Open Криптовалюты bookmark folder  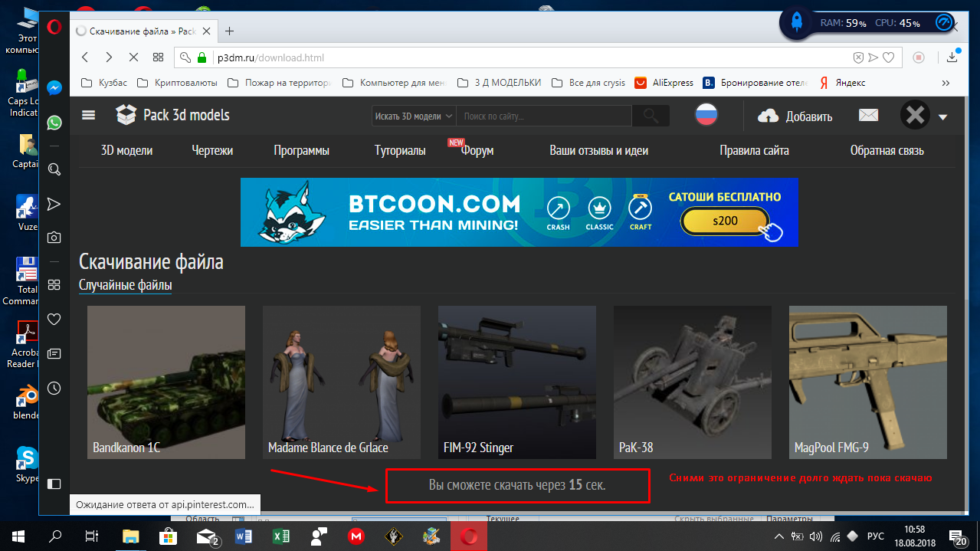pyautogui.click(x=176, y=83)
